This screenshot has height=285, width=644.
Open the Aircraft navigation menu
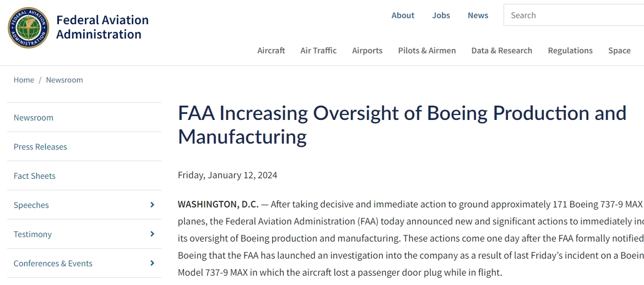pos(271,51)
